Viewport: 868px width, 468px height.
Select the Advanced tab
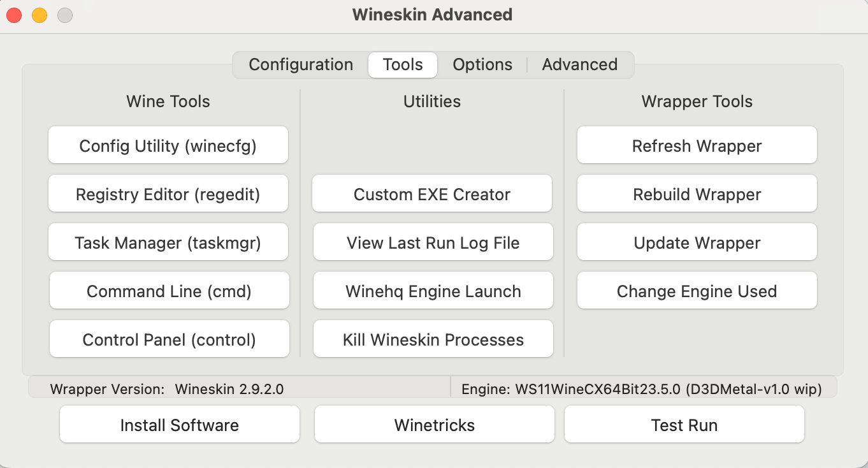pyautogui.click(x=579, y=65)
